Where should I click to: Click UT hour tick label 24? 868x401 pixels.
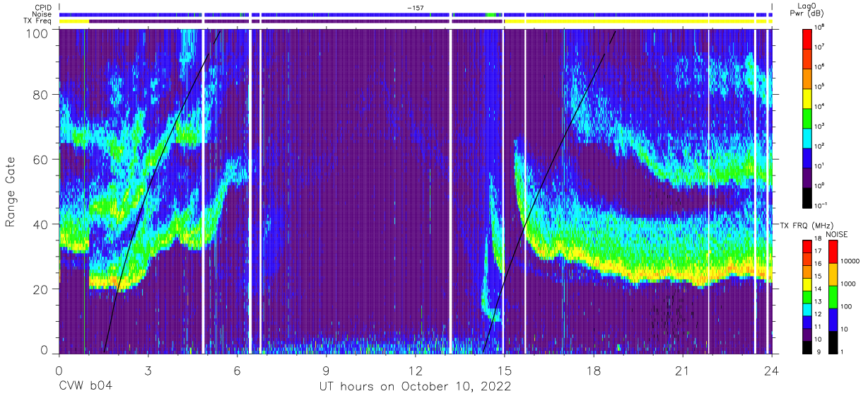[772, 370]
